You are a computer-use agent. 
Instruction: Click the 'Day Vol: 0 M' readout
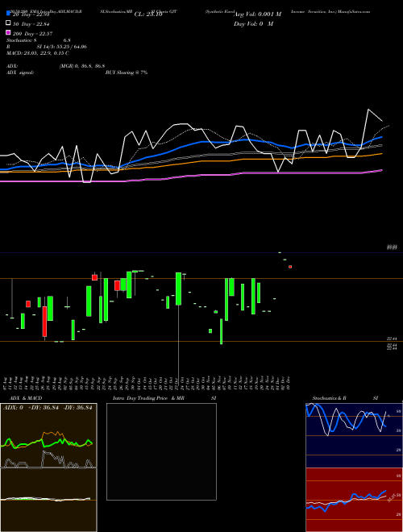[x=253, y=23]
